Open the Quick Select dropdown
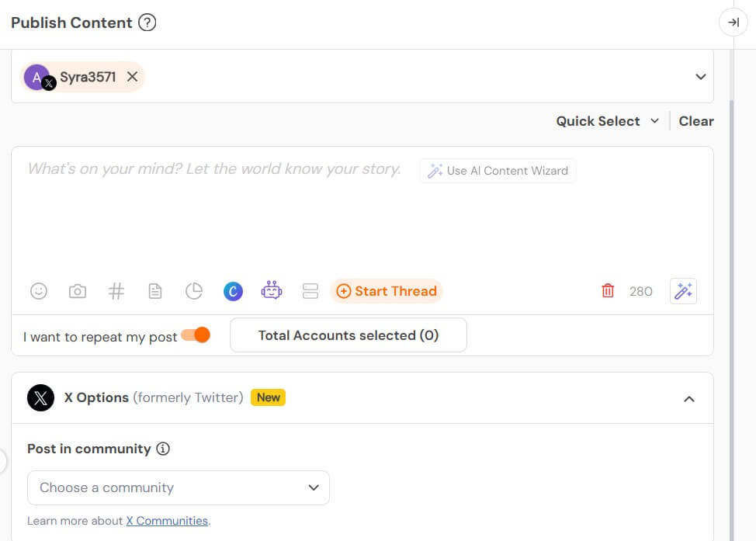The image size is (756, 541). (x=607, y=121)
